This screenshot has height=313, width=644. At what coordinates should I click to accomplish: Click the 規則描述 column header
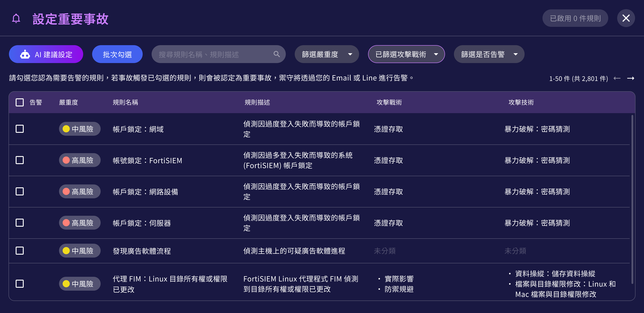[257, 102]
